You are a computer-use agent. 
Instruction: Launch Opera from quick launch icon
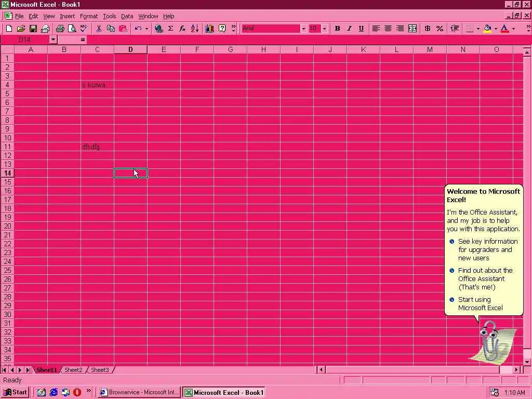click(x=77, y=393)
